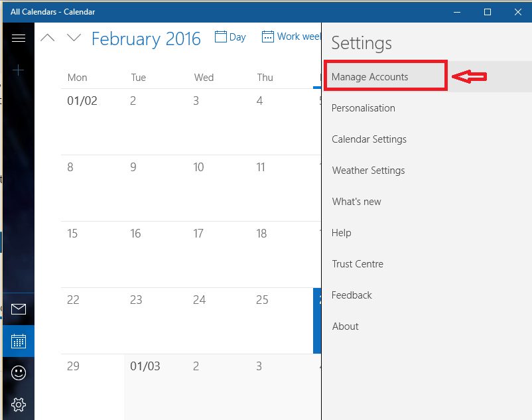Open Trust Centre

pyautogui.click(x=358, y=264)
